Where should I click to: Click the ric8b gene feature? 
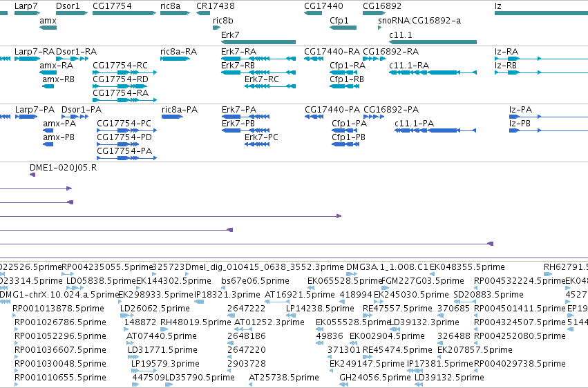(217, 28)
